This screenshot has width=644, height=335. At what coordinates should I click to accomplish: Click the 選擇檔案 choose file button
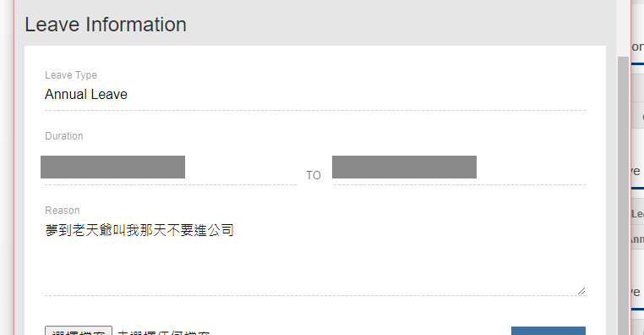point(79,332)
